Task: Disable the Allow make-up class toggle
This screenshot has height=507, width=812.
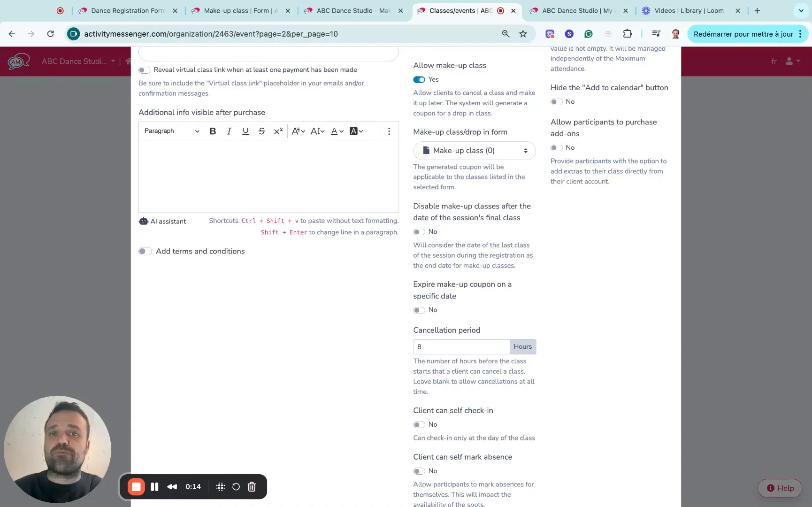Action: pyautogui.click(x=419, y=79)
